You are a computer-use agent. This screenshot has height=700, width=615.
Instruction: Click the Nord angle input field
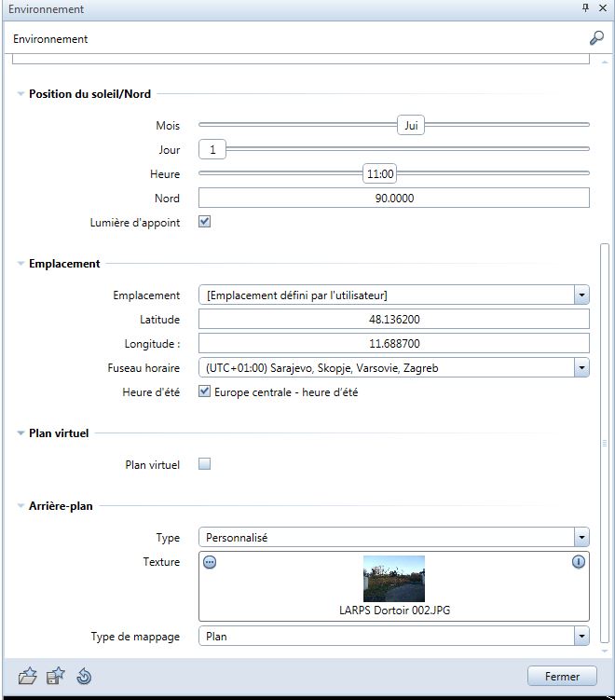click(x=394, y=198)
